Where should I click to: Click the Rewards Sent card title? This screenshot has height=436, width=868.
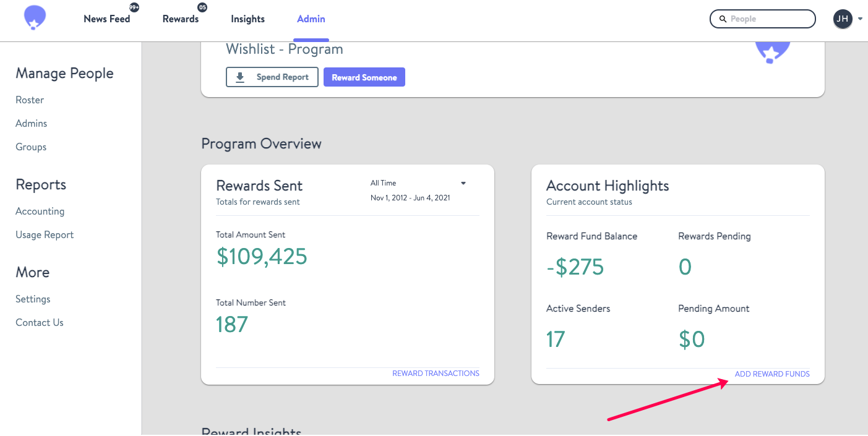(x=259, y=186)
